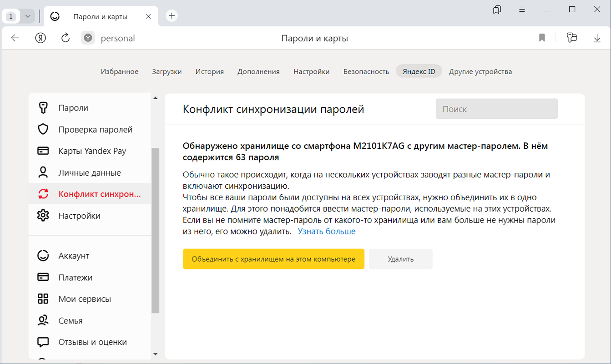The height and width of the screenshot is (364, 611).
Task: Click the sync conflict red arrows icon
Action: (x=43, y=194)
